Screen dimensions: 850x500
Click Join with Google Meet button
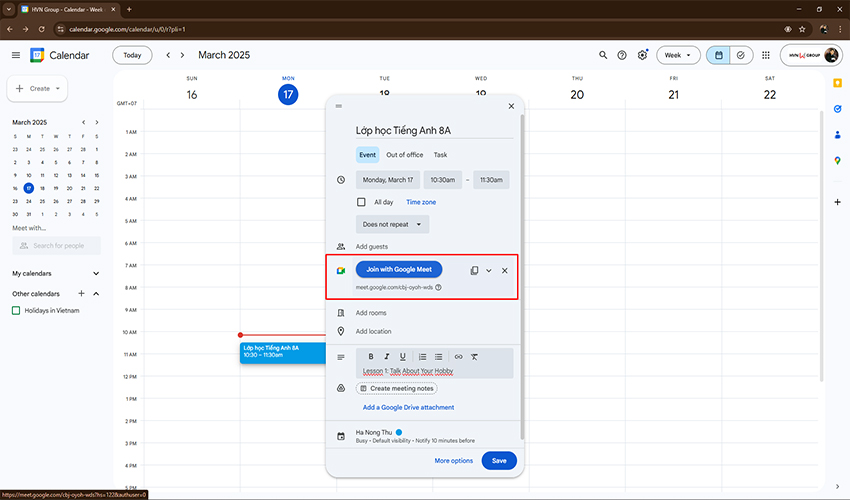click(x=399, y=269)
